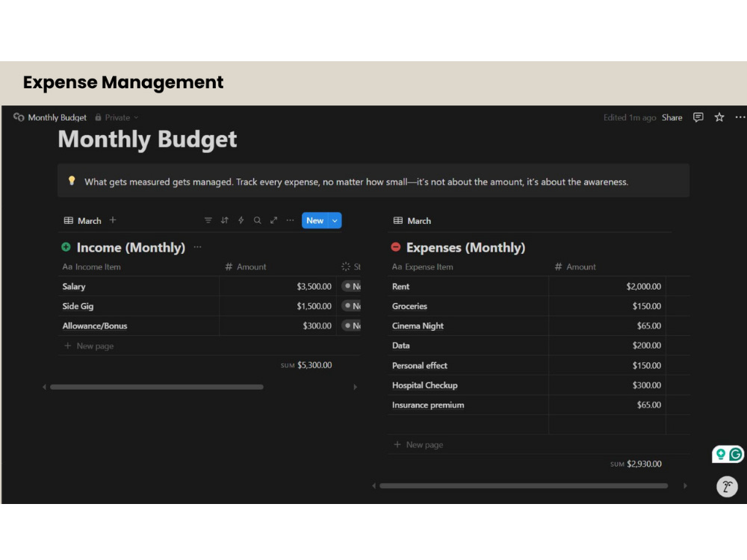This screenshot has width=747, height=560.
Task: Click the Income SUM $5,300.00 total
Action: tap(306, 365)
